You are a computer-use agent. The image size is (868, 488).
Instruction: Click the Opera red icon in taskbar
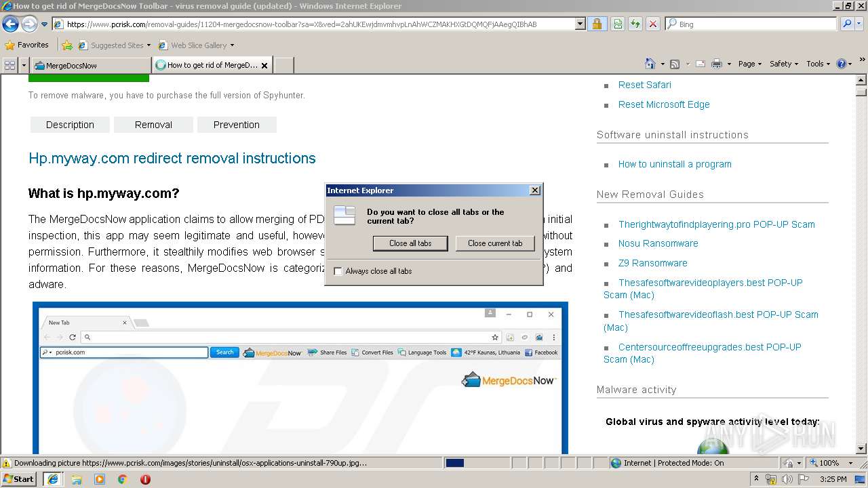pos(145,479)
